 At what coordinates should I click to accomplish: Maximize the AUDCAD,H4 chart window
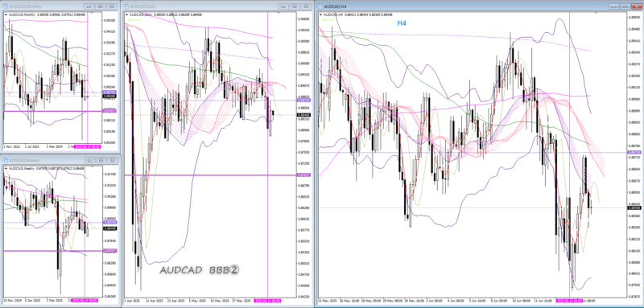[625, 6]
